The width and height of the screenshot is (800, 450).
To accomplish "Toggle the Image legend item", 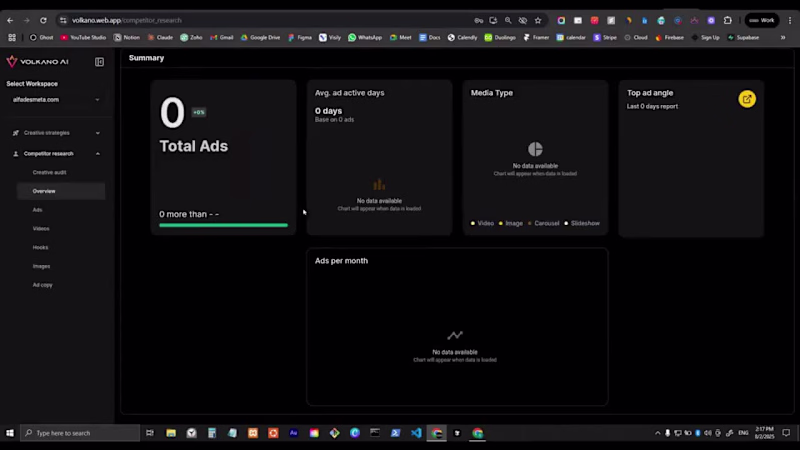I will tap(511, 223).
